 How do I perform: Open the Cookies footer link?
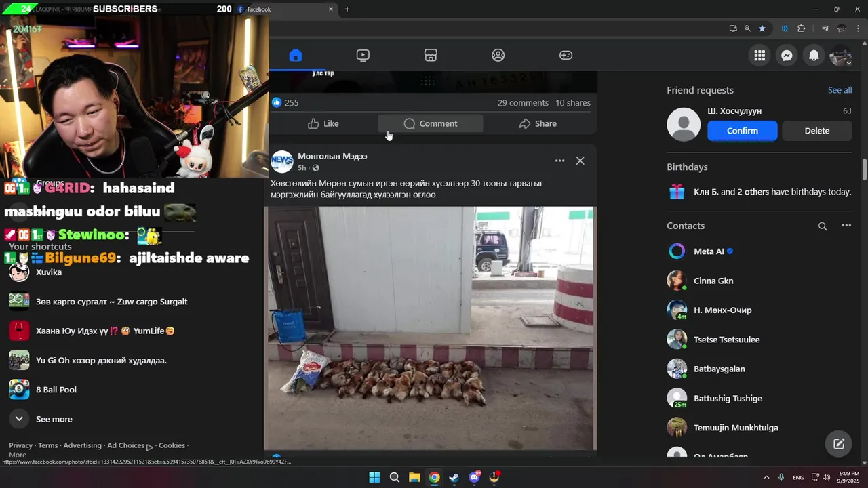(x=172, y=445)
